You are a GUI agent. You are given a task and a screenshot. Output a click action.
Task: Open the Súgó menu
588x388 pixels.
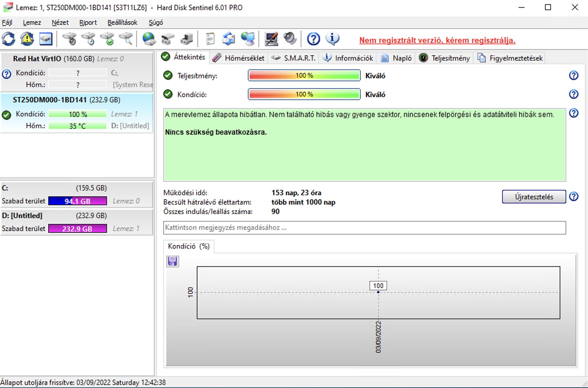[156, 22]
